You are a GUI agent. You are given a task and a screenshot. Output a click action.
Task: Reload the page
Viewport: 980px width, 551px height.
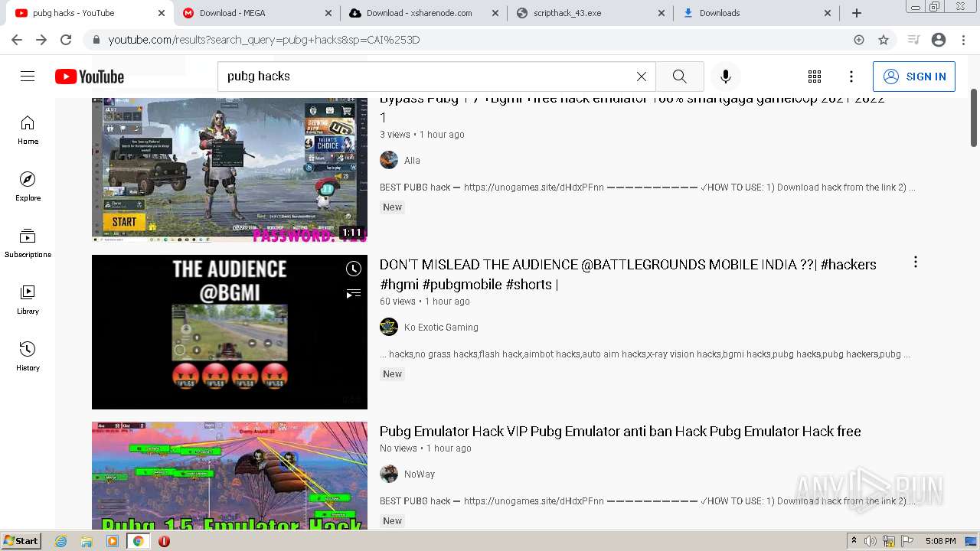pos(66,40)
